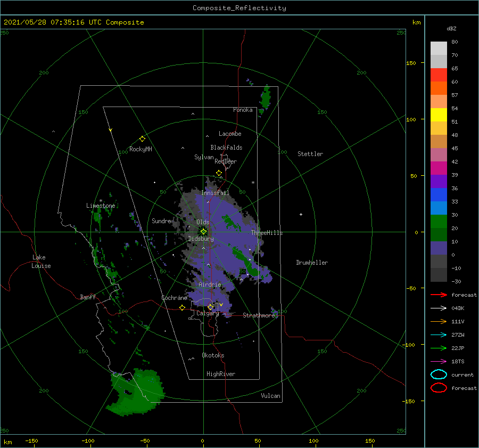Click the Lake Louise label

[41, 262]
